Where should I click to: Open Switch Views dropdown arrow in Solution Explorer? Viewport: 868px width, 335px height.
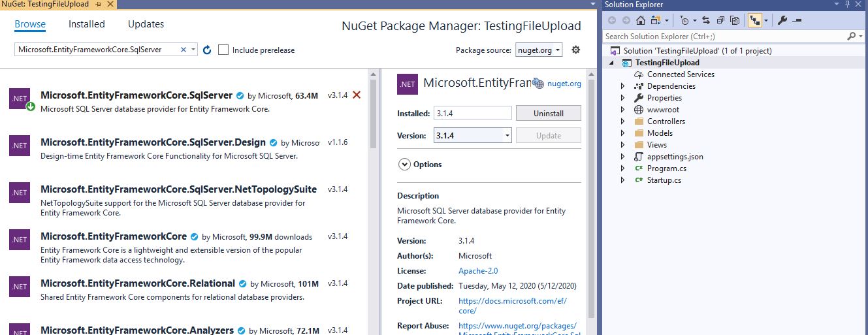tap(666, 20)
